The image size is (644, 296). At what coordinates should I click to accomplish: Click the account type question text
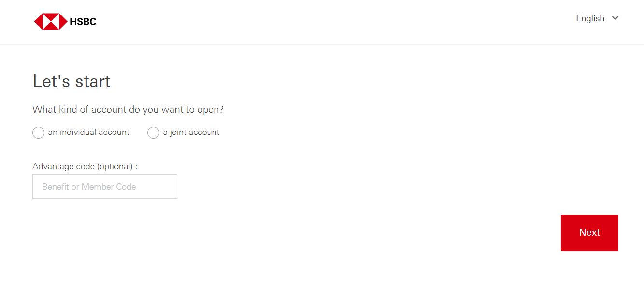click(x=128, y=109)
